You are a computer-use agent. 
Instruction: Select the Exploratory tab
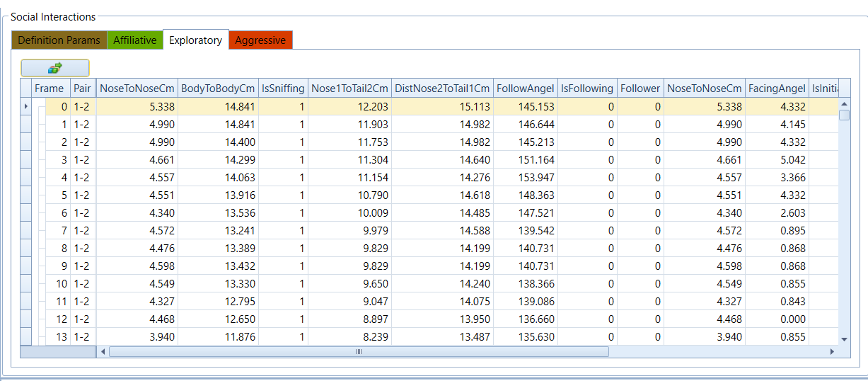[x=195, y=40]
